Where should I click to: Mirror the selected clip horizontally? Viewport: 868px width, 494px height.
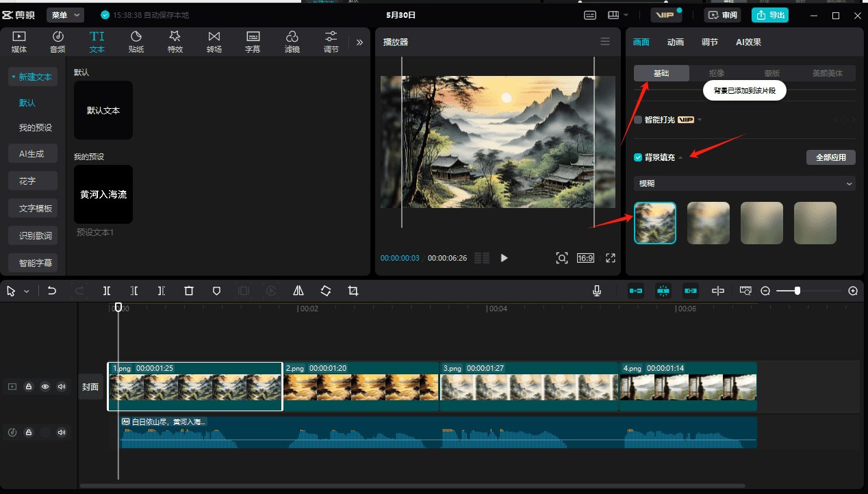click(x=298, y=291)
